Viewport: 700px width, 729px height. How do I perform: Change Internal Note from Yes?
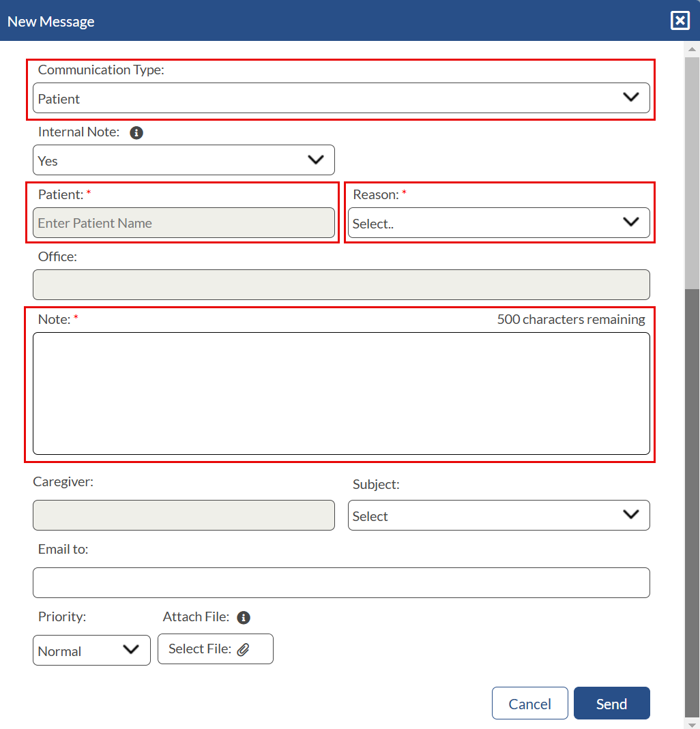click(x=183, y=160)
